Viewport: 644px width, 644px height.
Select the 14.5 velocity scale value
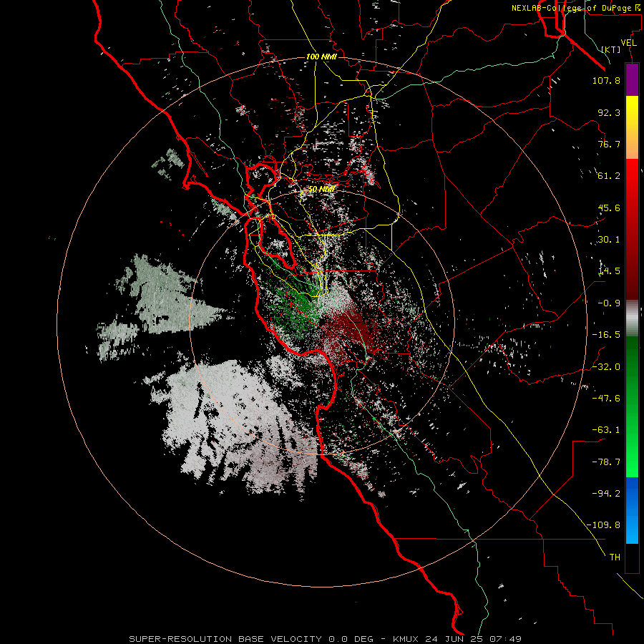[609, 271]
